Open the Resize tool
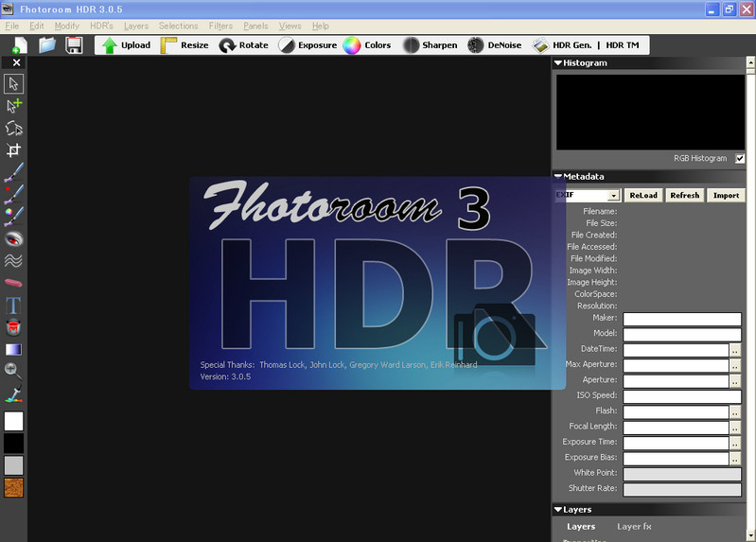The height and width of the screenshot is (542, 756). point(185,45)
